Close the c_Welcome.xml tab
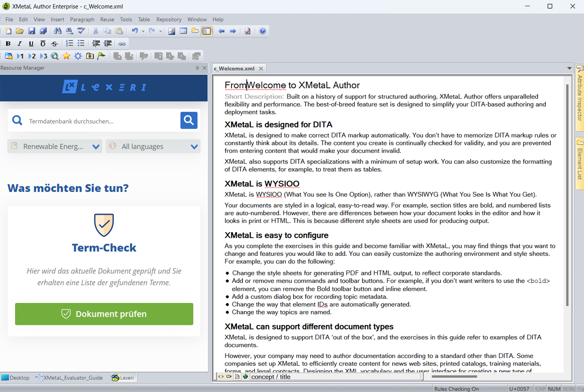Viewport: 584px width, 392px height. 261,68
